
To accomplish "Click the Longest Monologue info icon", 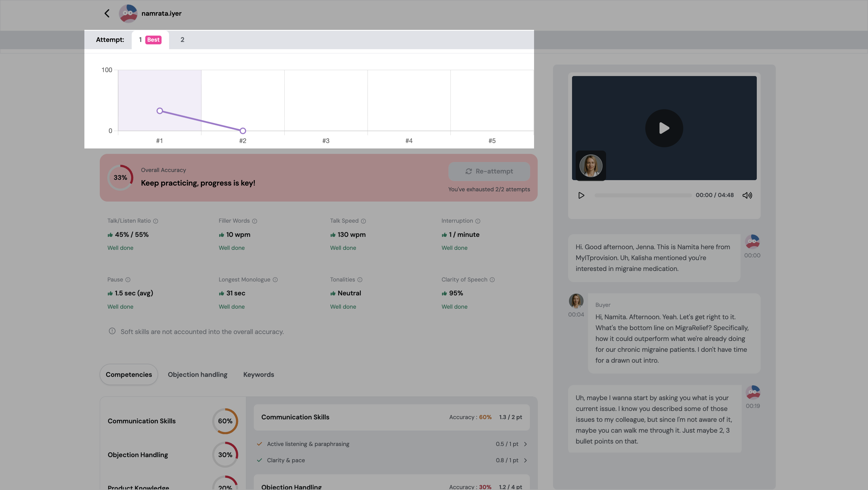I will click(x=275, y=280).
